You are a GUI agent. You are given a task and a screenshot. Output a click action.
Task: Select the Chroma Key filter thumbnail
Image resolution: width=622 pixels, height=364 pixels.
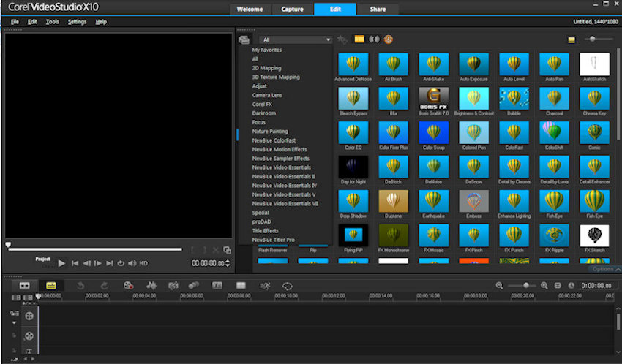(x=593, y=98)
